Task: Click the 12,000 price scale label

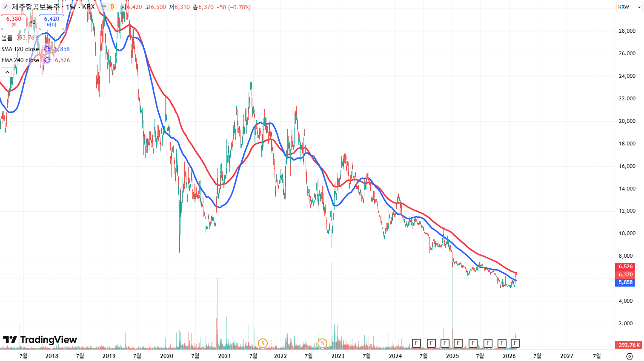Action: [x=627, y=211]
